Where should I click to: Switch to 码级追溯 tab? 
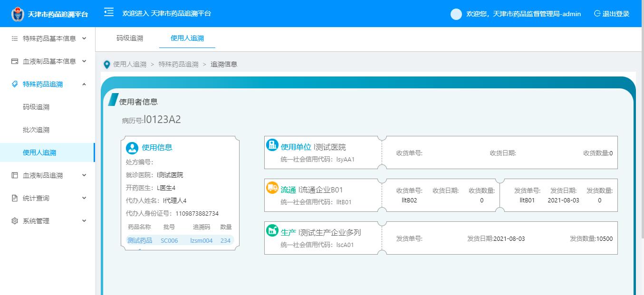(130, 38)
